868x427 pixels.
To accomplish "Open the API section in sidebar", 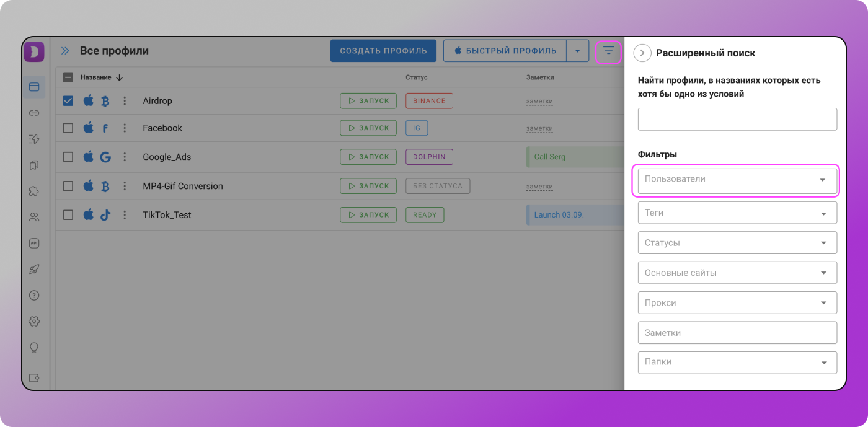I will [34, 244].
